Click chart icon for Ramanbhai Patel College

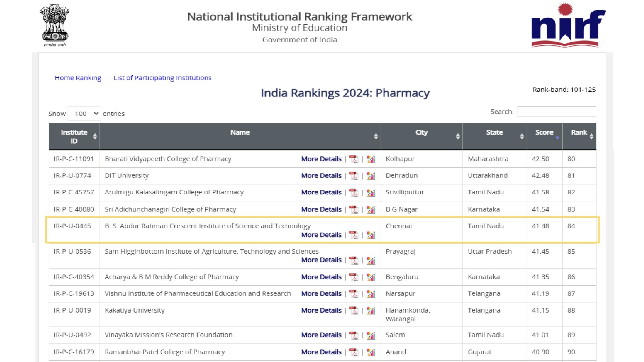tap(371, 352)
